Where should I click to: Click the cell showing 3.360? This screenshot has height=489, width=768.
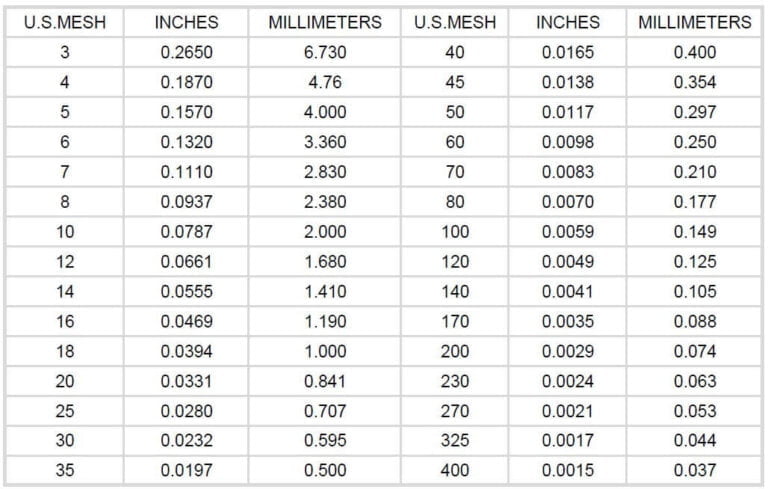click(x=325, y=142)
